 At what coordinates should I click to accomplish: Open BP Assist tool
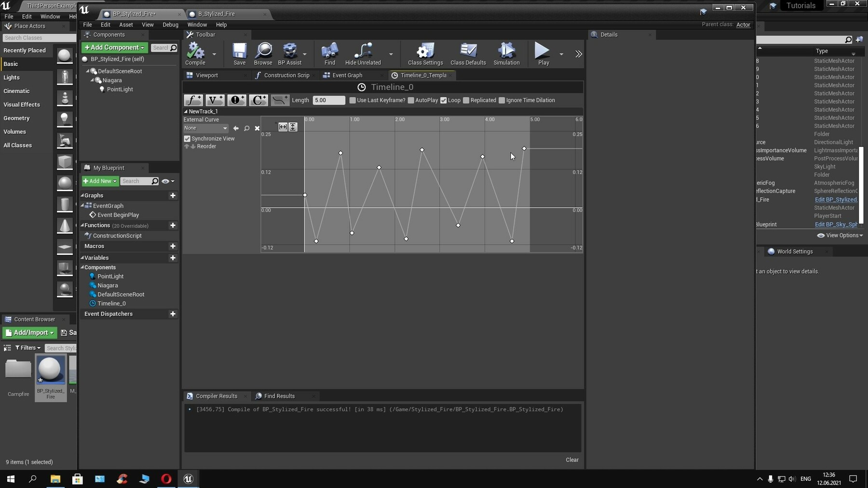pyautogui.click(x=289, y=54)
